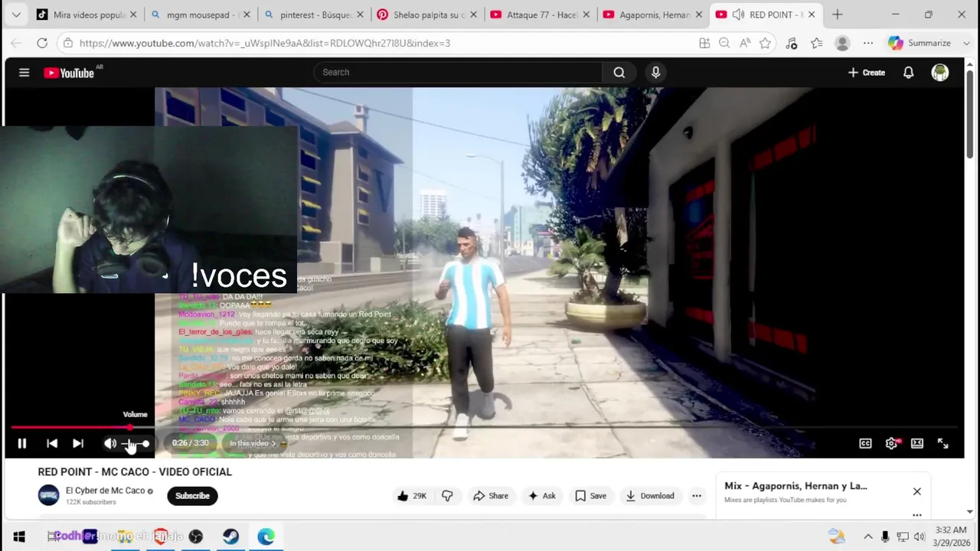The width and height of the screenshot is (980, 551).
Task: Close the Mix playlist panel
Action: [916, 491]
